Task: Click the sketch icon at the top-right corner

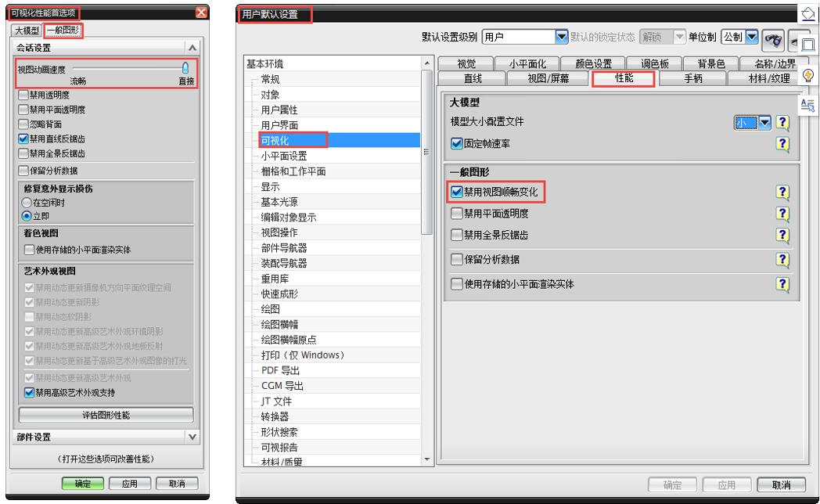Action: click(x=808, y=14)
